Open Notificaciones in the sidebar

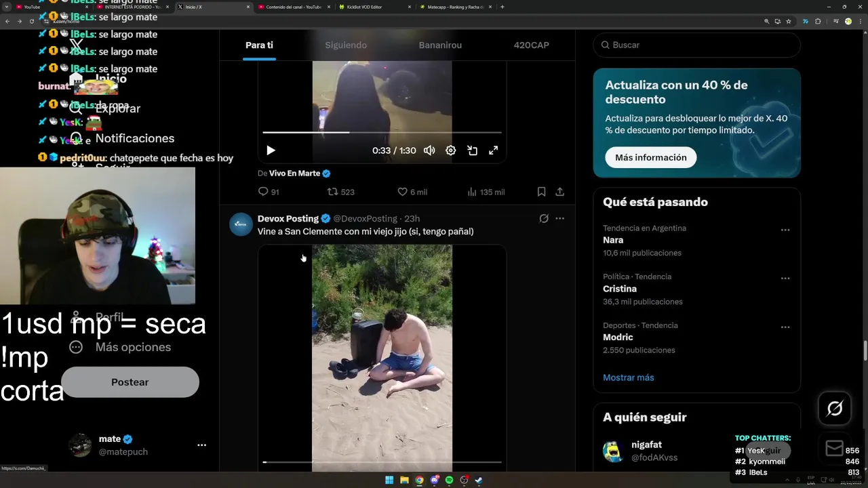[x=122, y=138]
